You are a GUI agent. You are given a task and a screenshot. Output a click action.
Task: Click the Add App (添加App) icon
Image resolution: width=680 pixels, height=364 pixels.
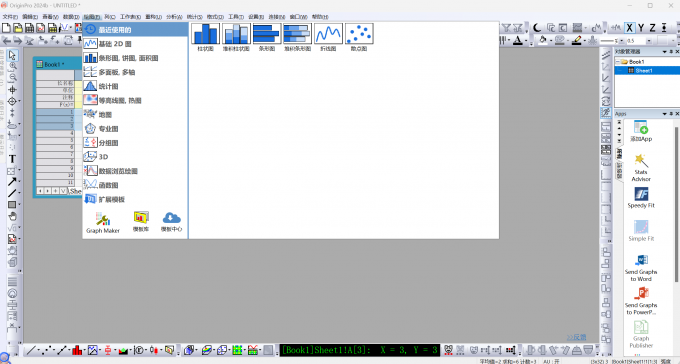tap(641, 131)
